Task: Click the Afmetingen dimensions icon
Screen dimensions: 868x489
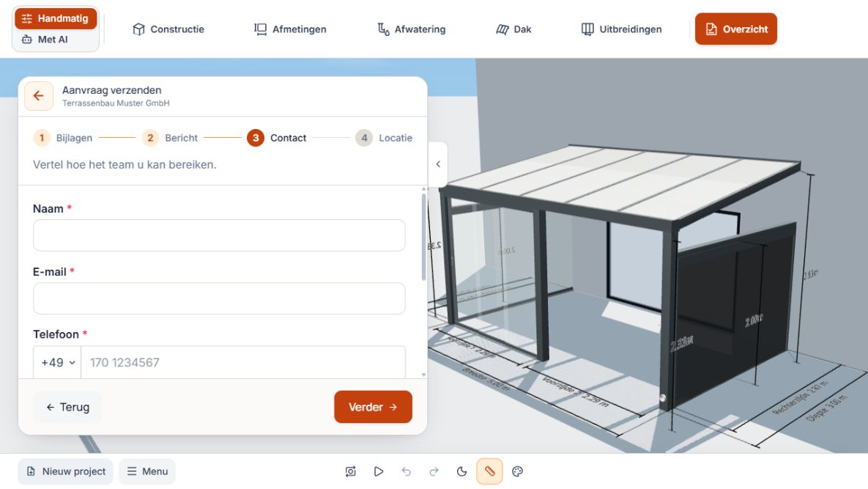Action: 260,29
